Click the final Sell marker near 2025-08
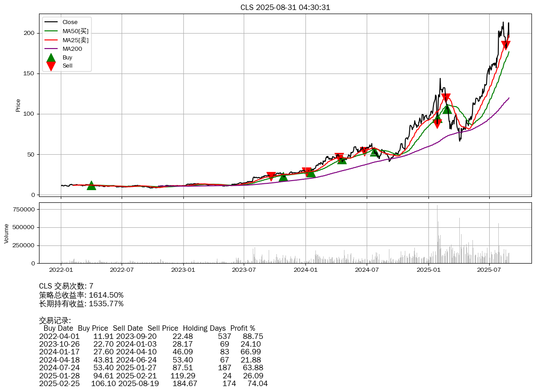The image size is (536, 392). click(506, 45)
